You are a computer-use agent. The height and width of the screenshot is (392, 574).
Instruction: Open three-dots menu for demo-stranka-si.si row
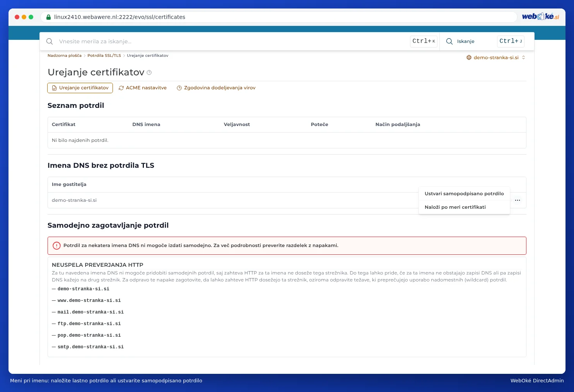[x=518, y=200]
